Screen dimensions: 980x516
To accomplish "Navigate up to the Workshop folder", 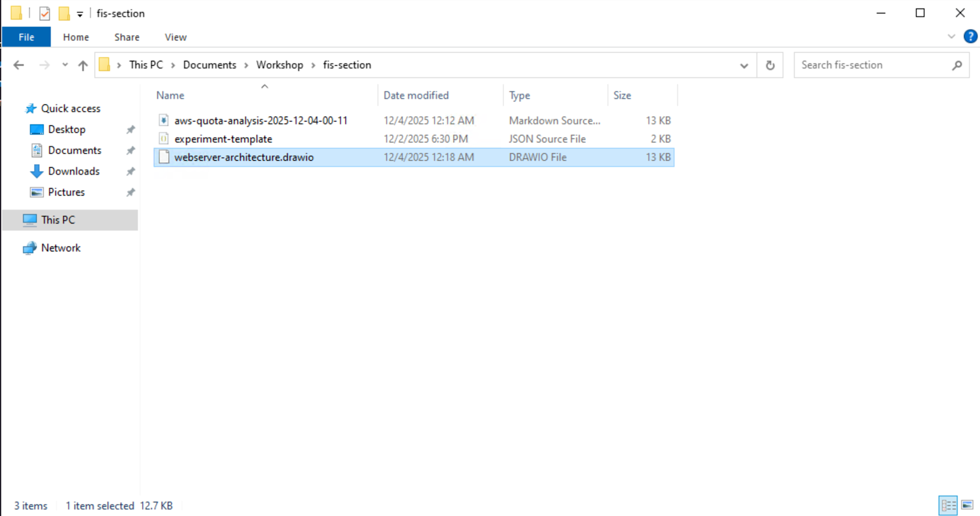I will pos(83,65).
